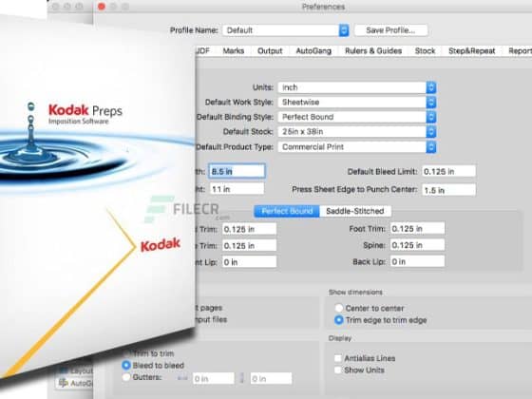Click the Default Bleed Limit field

[448, 171]
